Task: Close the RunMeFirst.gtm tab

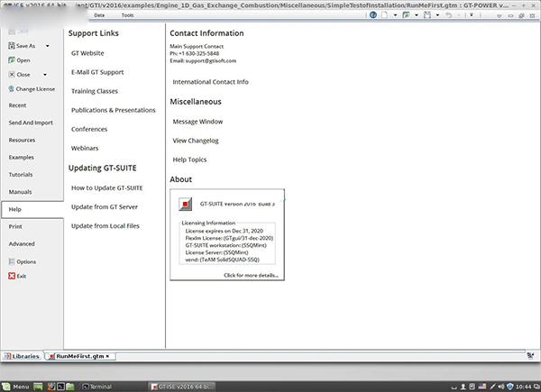Action: pyautogui.click(x=107, y=356)
